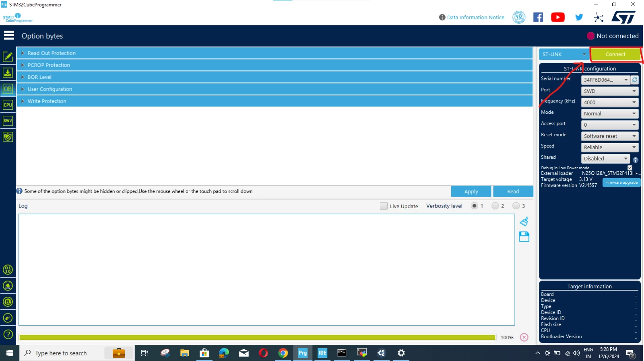This screenshot has width=644, height=361.
Task: Open the Mode Normal dropdown
Action: click(610, 114)
